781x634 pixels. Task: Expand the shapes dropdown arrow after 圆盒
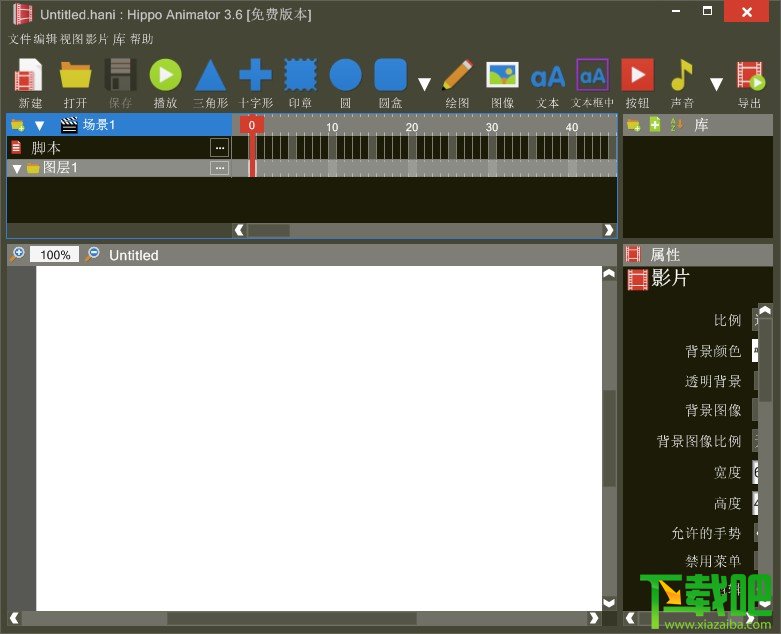pyautogui.click(x=424, y=84)
